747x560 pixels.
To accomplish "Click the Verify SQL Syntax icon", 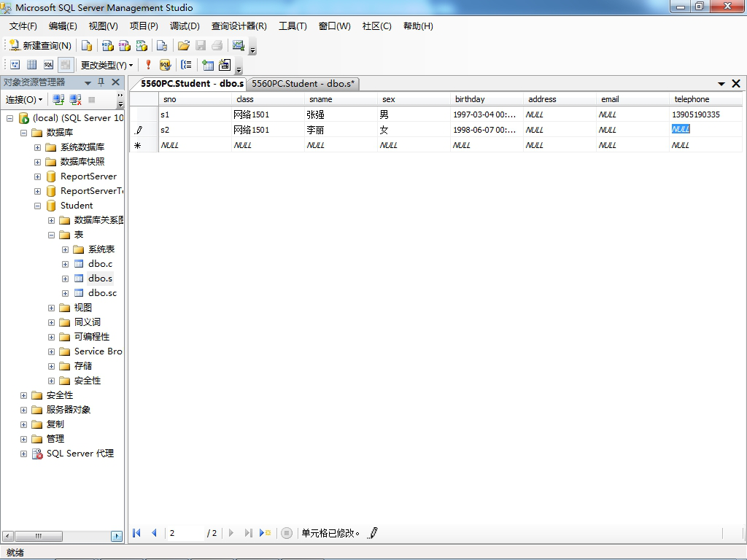I will click(165, 65).
